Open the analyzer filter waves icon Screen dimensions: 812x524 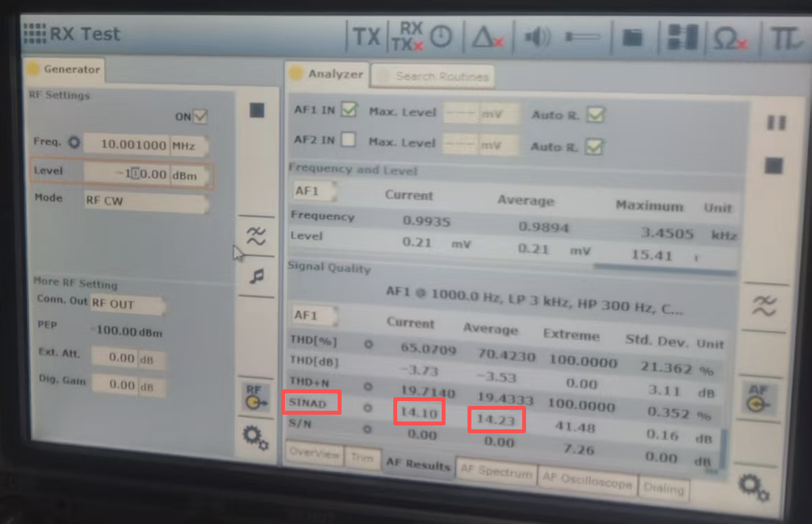click(x=764, y=306)
